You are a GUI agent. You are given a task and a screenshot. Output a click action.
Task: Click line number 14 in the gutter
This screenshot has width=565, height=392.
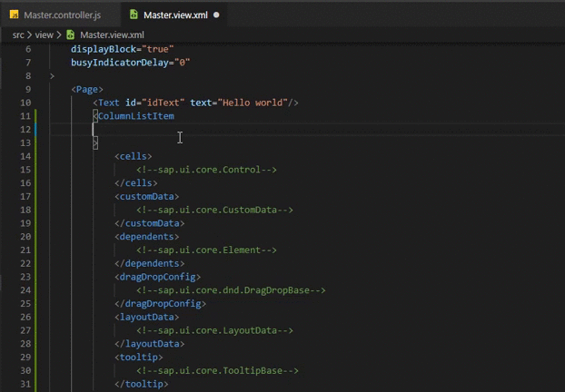coord(25,156)
